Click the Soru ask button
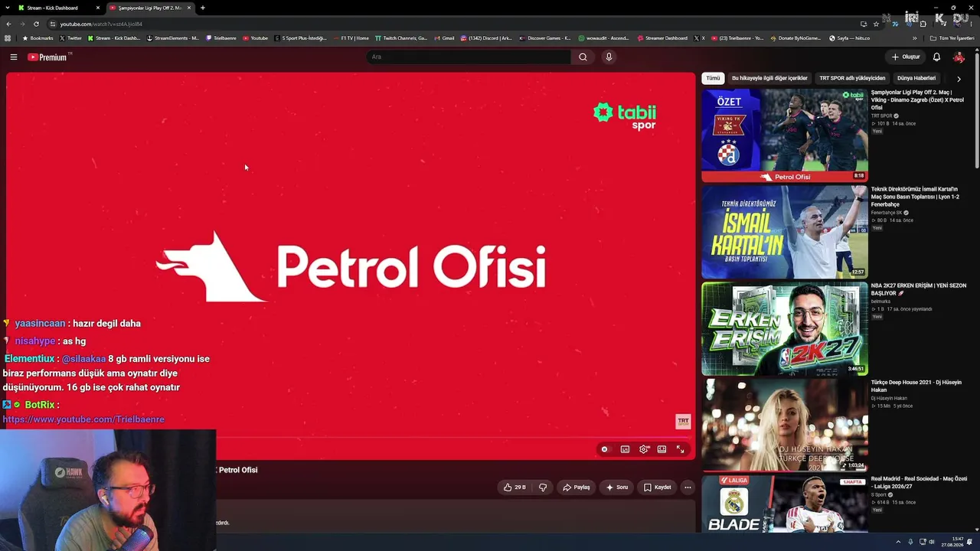 pyautogui.click(x=617, y=487)
